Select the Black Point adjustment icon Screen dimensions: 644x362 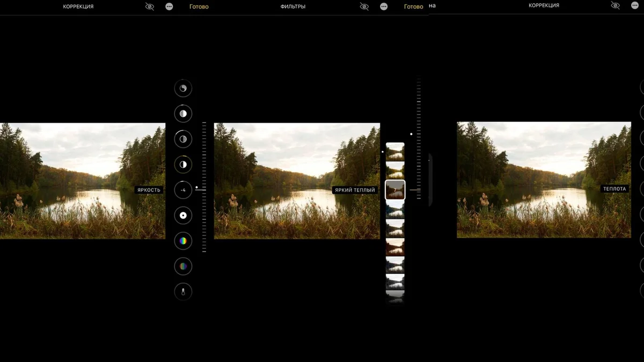coord(183,216)
